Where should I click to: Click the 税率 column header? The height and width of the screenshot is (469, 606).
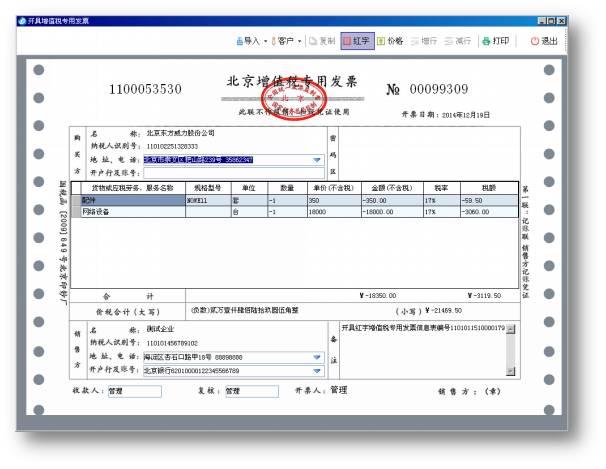tap(442, 188)
